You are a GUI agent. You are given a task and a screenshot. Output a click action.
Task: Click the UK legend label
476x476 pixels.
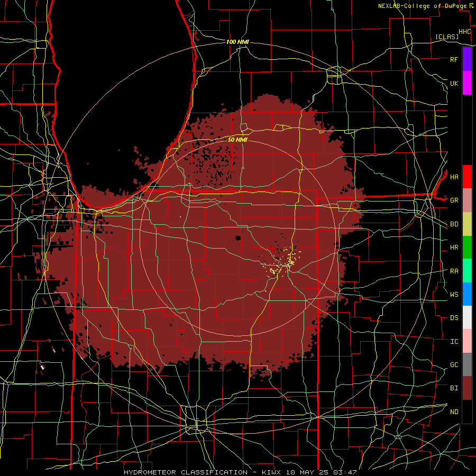pos(454,83)
